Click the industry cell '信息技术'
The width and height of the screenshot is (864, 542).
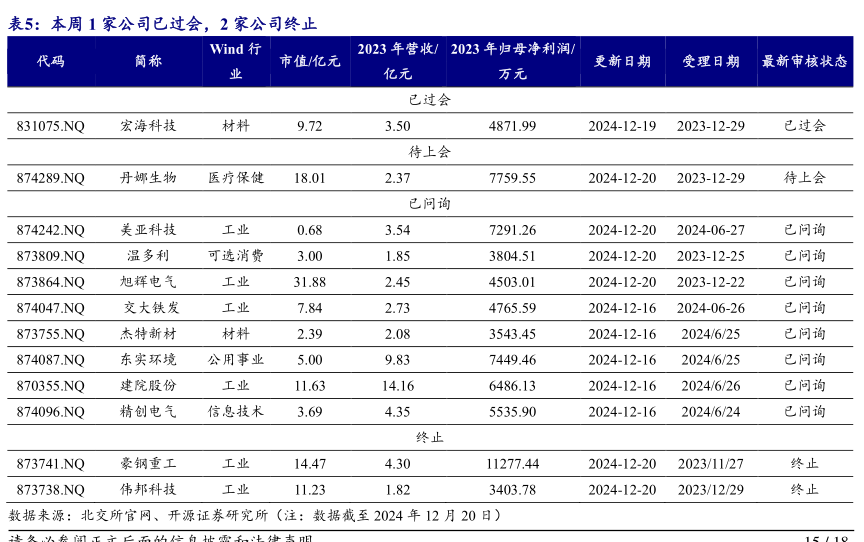pos(236,411)
